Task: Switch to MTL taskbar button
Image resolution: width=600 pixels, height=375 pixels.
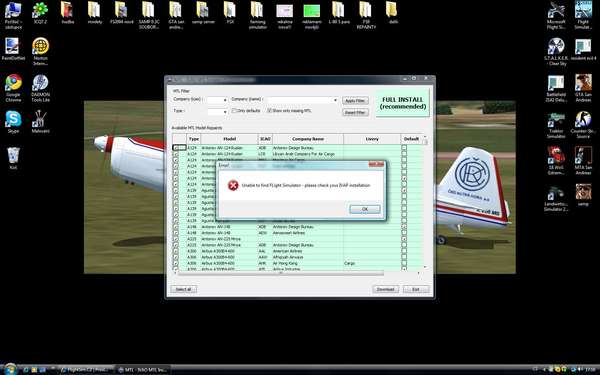Action: 142,370
